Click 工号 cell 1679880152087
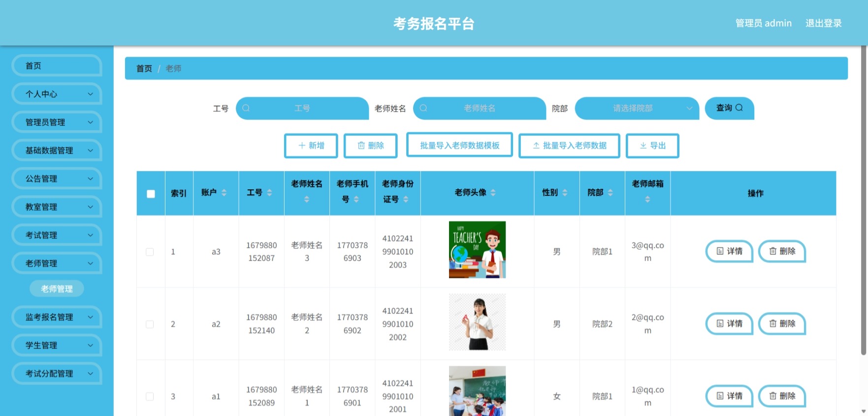This screenshot has width=868, height=416. pyautogui.click(x=261, y=251)
